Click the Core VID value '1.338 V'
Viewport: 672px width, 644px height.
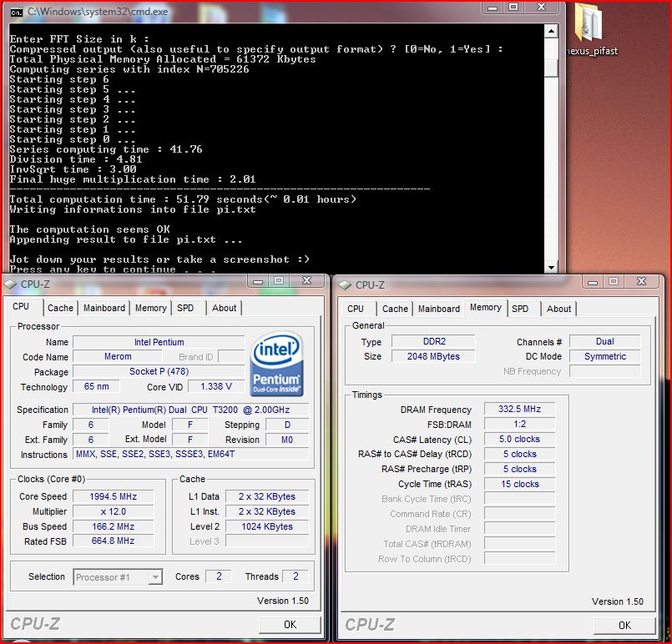216,387
